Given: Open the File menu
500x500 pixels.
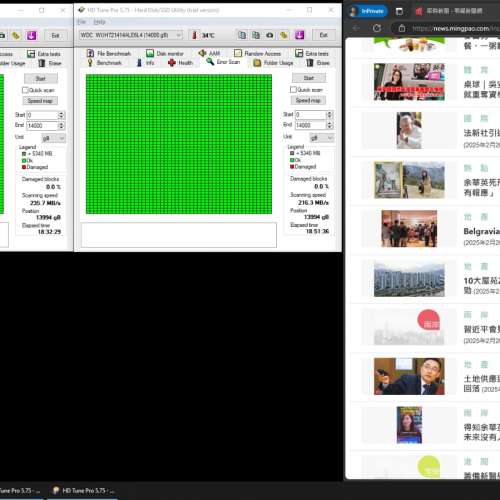Looking at the screenshot, I should (81, 22).
